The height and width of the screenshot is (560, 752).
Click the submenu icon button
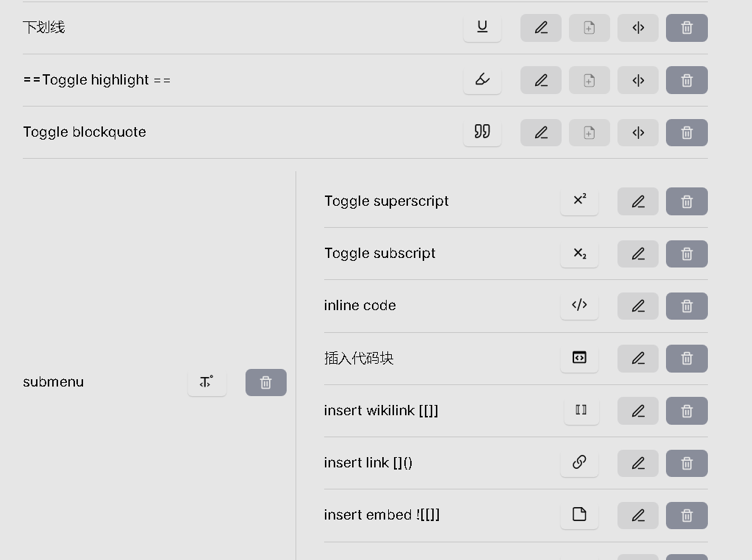tap(207, 382)
